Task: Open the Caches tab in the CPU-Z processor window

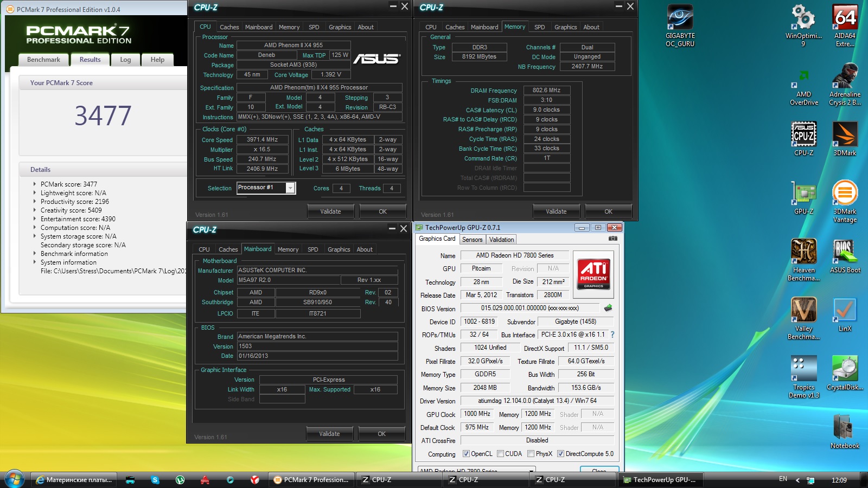Action: click(229, 27)
